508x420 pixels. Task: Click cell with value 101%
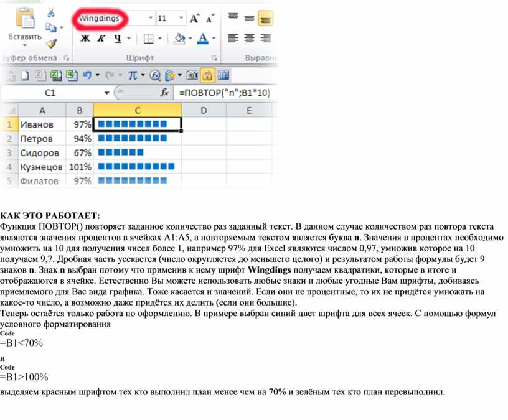80,167
